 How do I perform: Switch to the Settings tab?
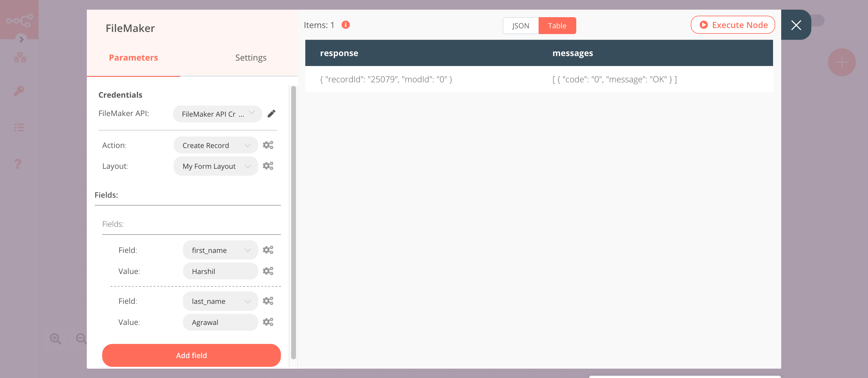click(251, 57)
